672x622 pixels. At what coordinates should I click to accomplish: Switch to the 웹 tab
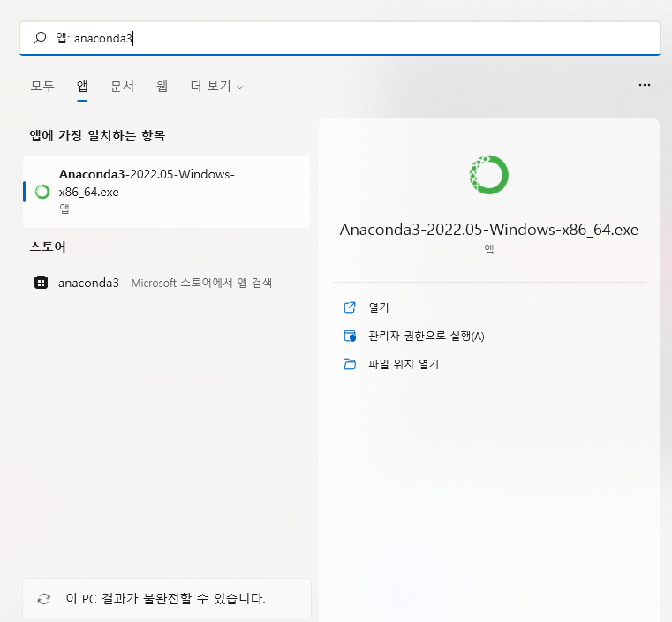(x=162, y=87)
